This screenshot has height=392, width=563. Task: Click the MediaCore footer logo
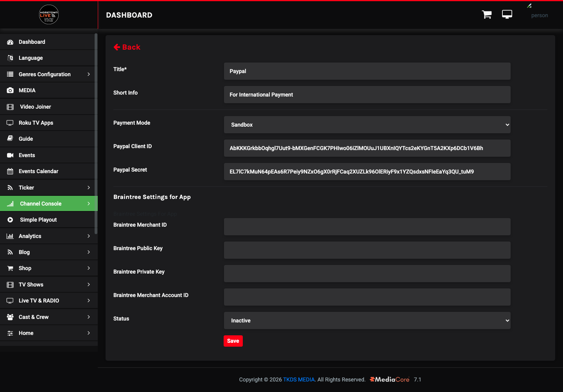[x=389, y=379]
